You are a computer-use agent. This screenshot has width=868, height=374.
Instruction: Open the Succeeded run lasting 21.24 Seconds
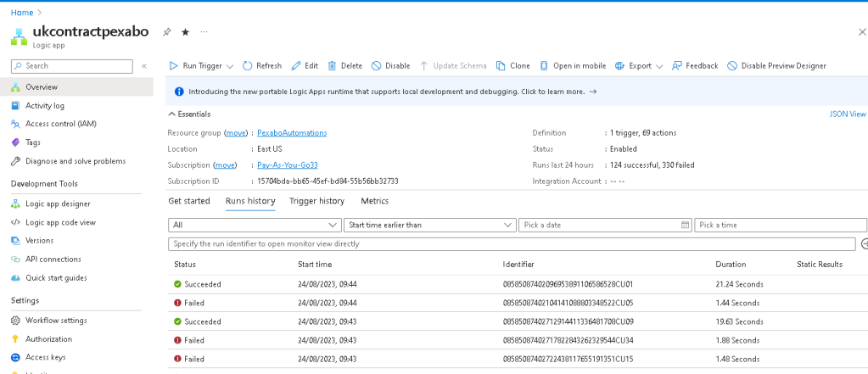[x=517, y=284]
